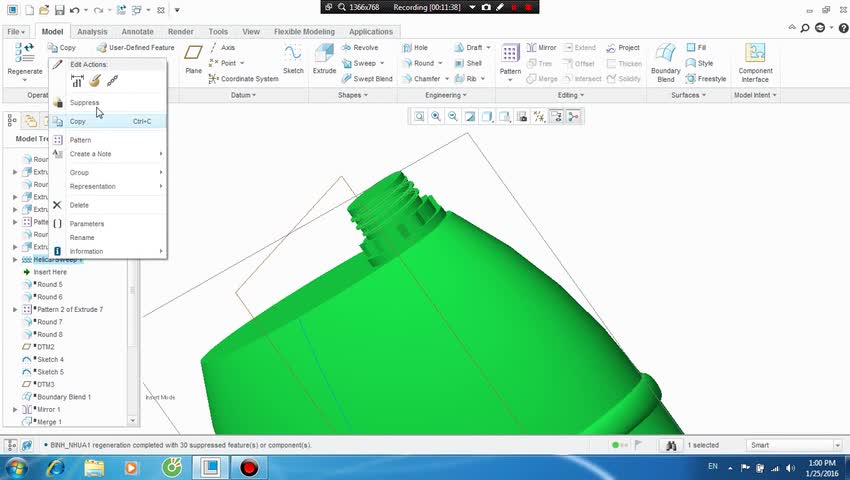The image size is (850, 480).
Task: Click the Save icon in quick access toolbar
Action: [x=60, y=10]
